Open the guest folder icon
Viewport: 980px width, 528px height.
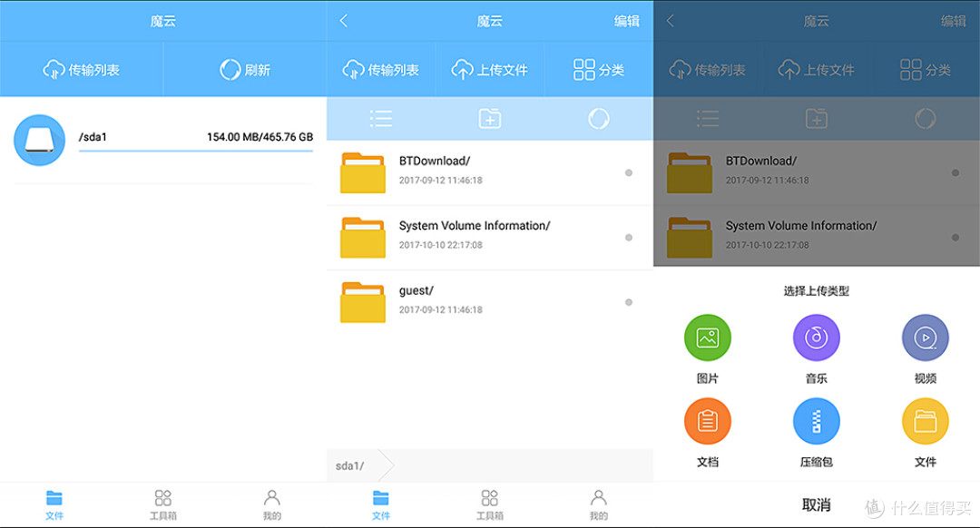click(x=362, y=302)
